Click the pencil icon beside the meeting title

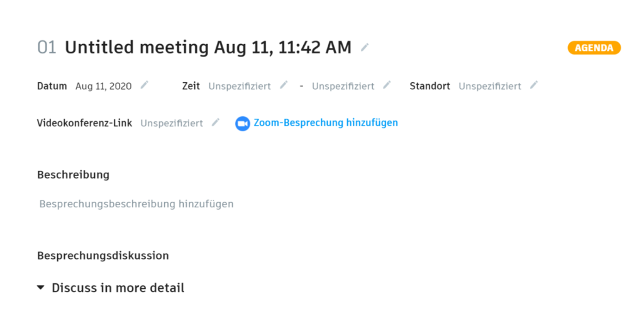tap(365, 47)
